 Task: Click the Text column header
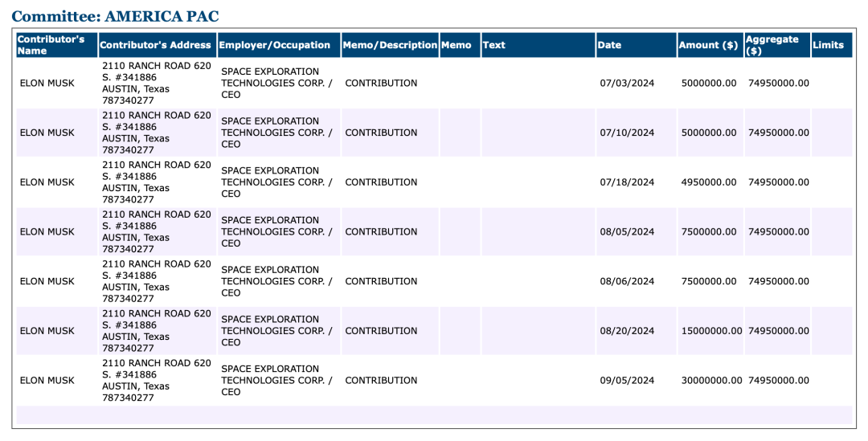coord(494,45)
